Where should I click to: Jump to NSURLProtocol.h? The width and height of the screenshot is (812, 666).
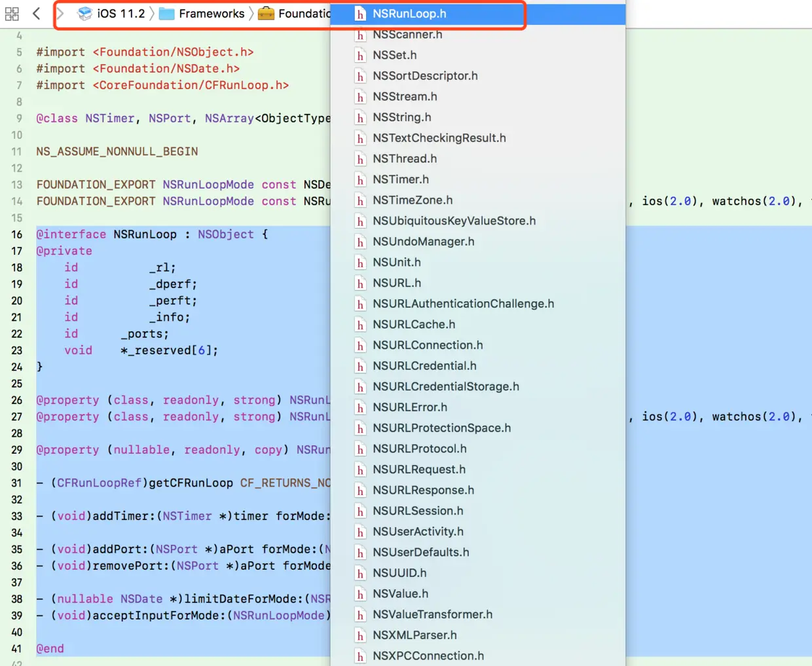pyautogui.click(x=478, y=449)
